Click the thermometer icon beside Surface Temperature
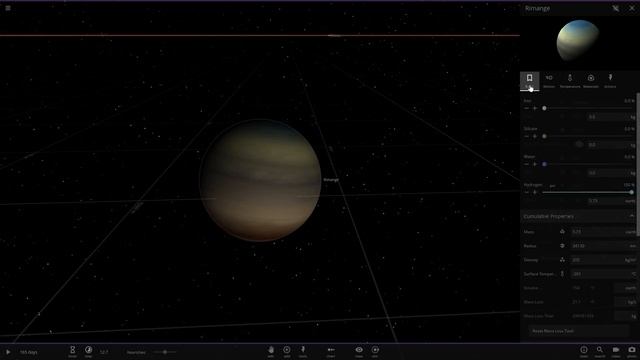 click(x=562, y=274)
